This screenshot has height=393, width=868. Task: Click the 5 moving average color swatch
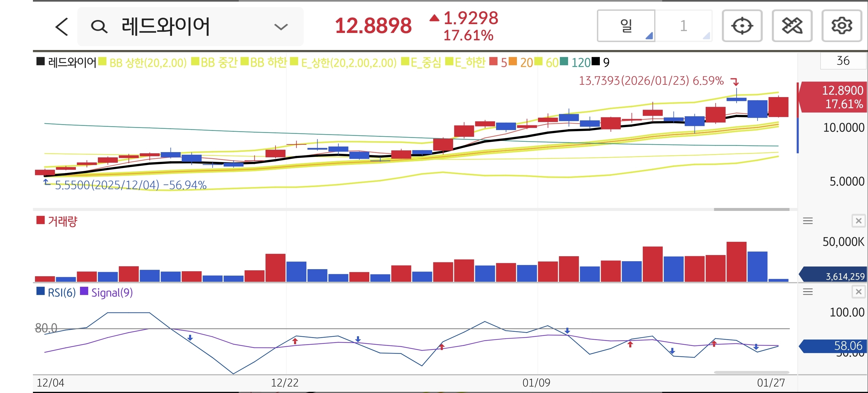click(x=493, y=62)
